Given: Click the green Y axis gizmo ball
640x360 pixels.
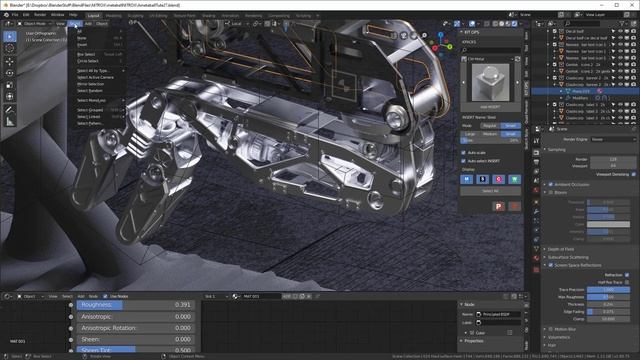Looking at the screenshot, I should click(x=450, y=47).
